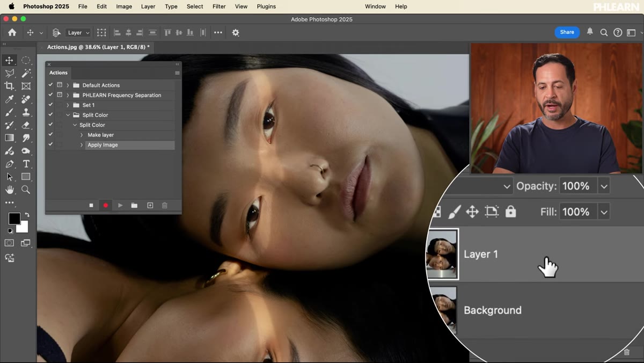This screenshot has height=363, width=644.
Task: Create a new action set folder
Action: [x=134, y=205]
